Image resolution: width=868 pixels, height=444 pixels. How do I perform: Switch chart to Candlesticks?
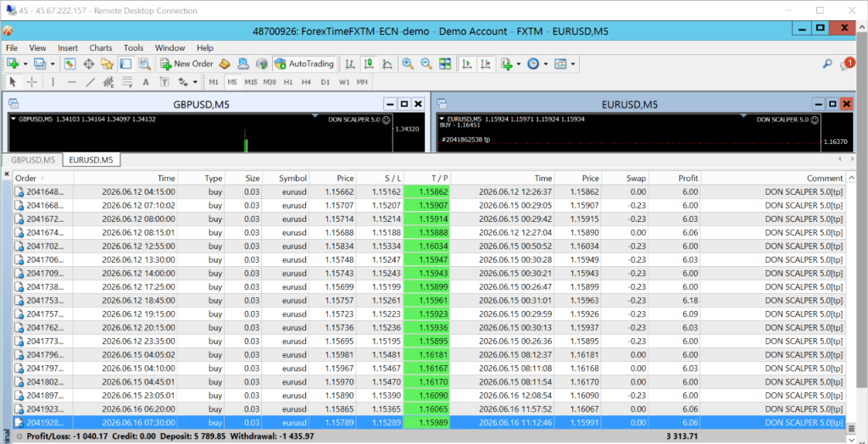(369, 64)
